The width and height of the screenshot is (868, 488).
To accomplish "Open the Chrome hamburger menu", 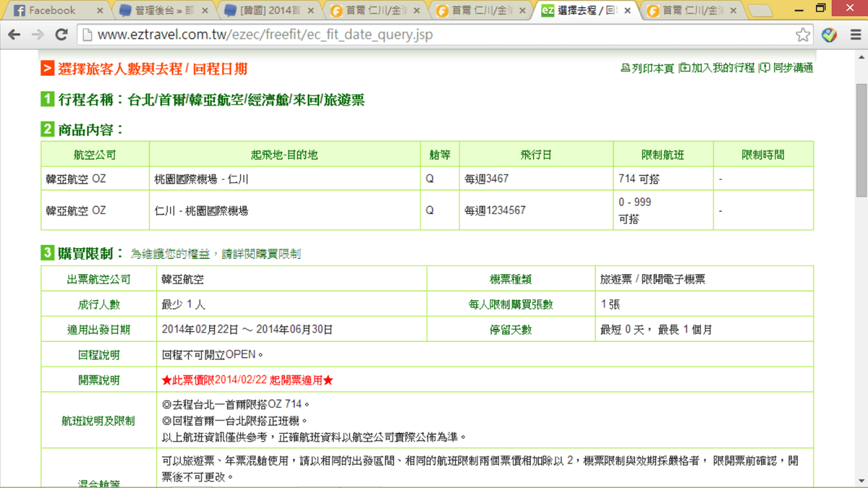I will tap(855, 35).
